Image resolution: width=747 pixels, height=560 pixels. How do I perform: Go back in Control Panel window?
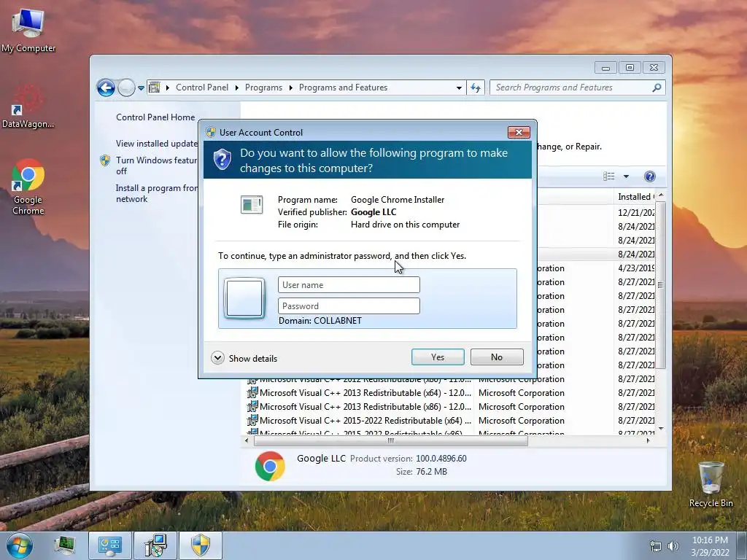(x=106, y=87)
